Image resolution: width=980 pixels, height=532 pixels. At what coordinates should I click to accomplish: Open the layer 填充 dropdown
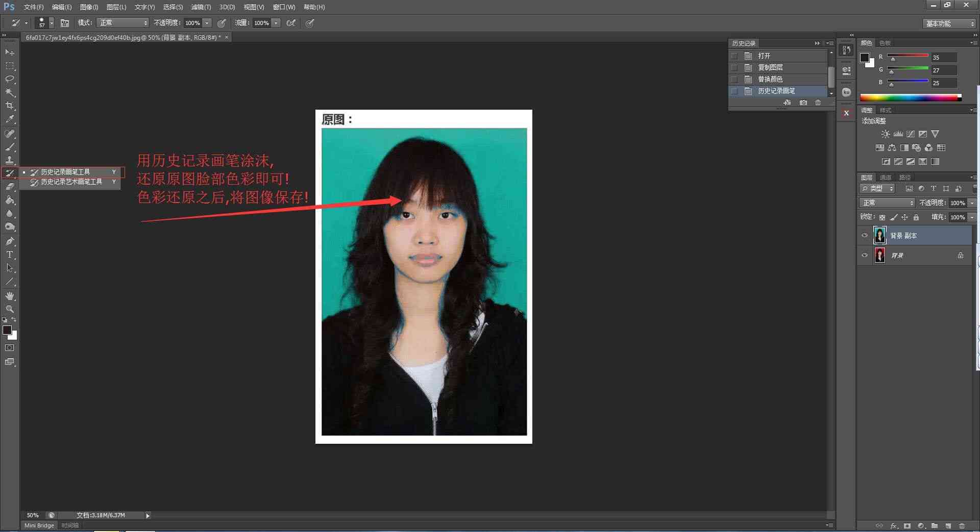pyautogui.click(x=972, y=217)
